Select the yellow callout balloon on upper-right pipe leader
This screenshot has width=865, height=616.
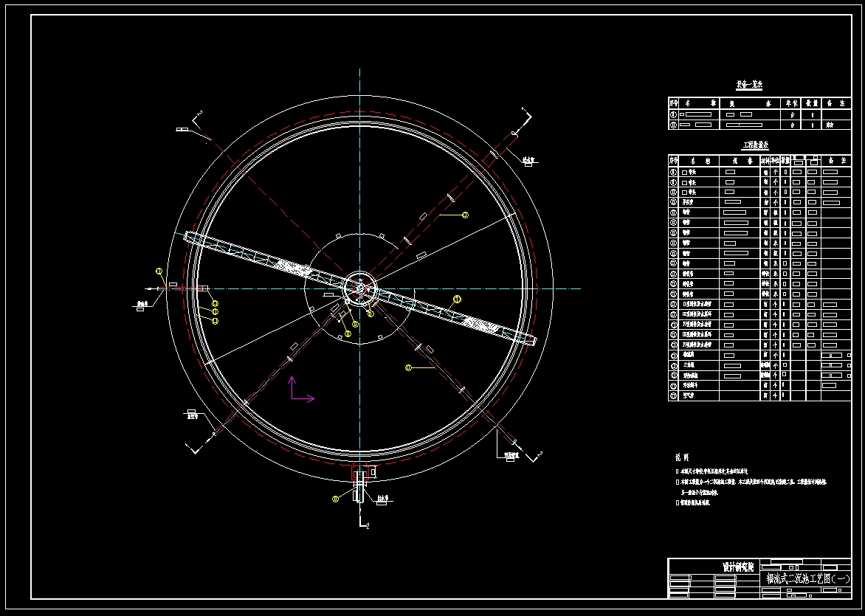pyautogui.click(x=465, y=215)
